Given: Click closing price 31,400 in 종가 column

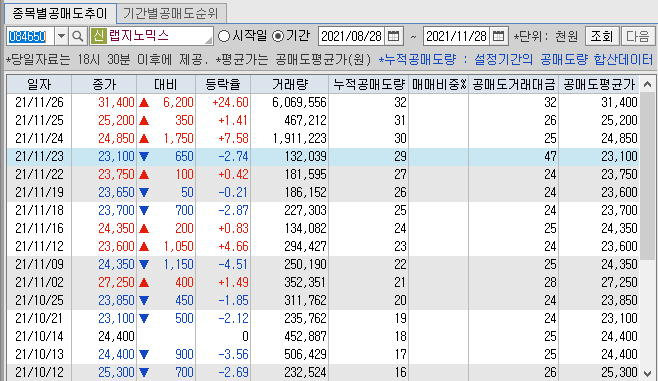Looking at the screenshot, I should click(116, 102).
